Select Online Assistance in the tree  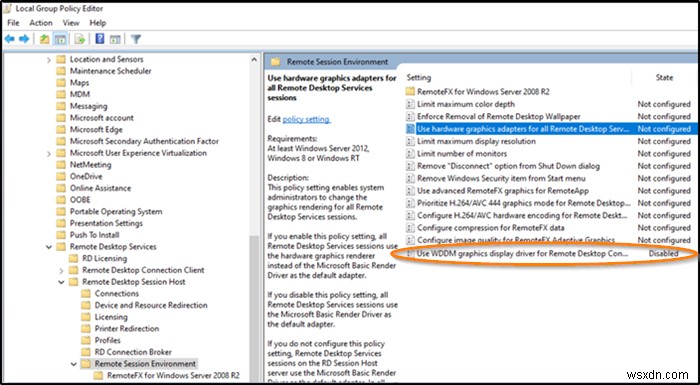click(100, 188)
